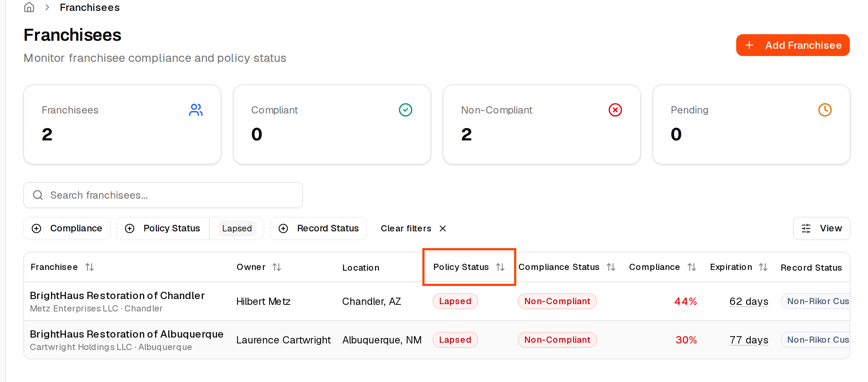
Task: Click the red X icon on Non-Compliant card
Action: tap(615, 110)
